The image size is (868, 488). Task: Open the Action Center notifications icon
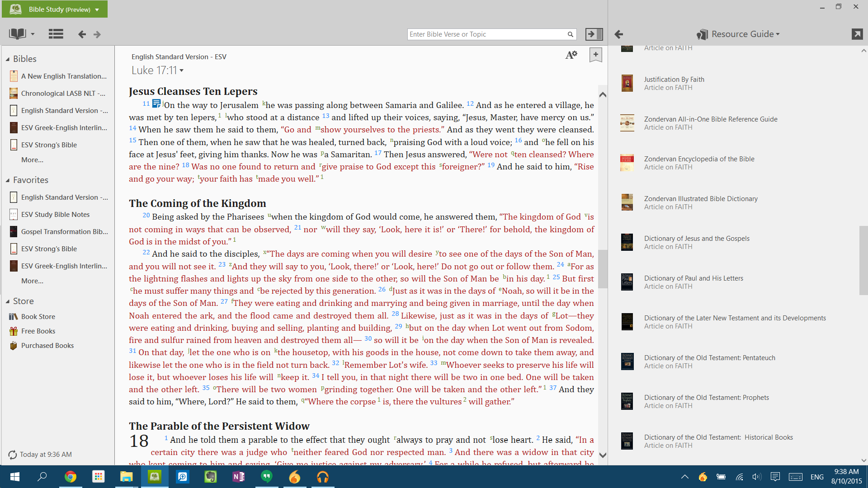[x=775, y=477]
